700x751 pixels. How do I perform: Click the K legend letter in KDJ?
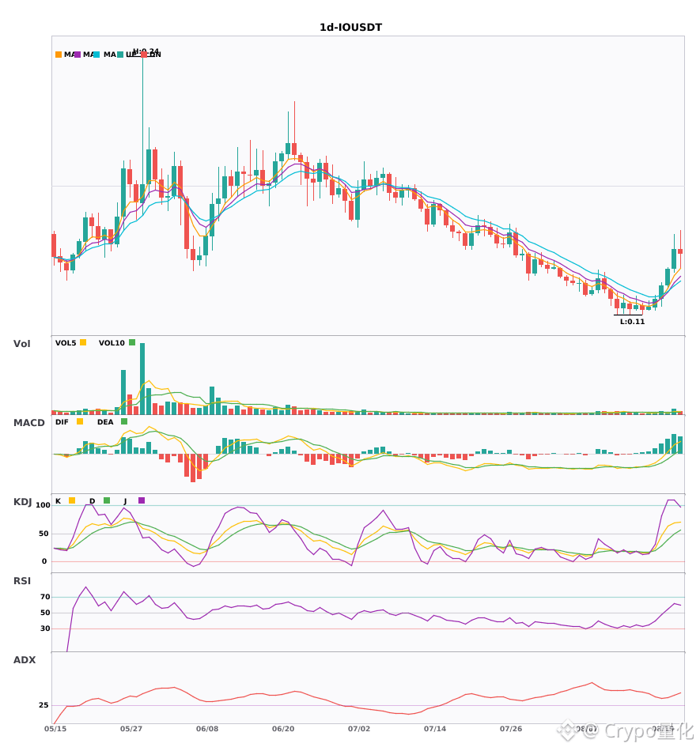58,501
